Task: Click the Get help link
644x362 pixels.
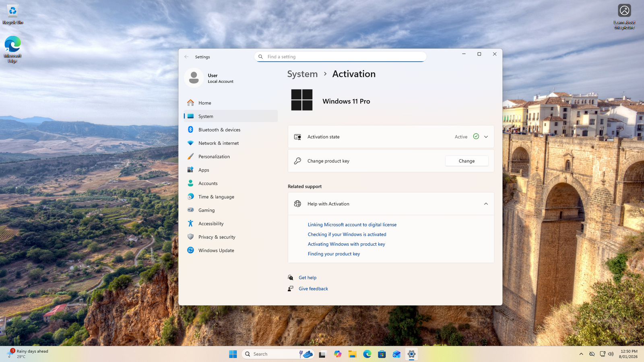Action: point(308,278)
